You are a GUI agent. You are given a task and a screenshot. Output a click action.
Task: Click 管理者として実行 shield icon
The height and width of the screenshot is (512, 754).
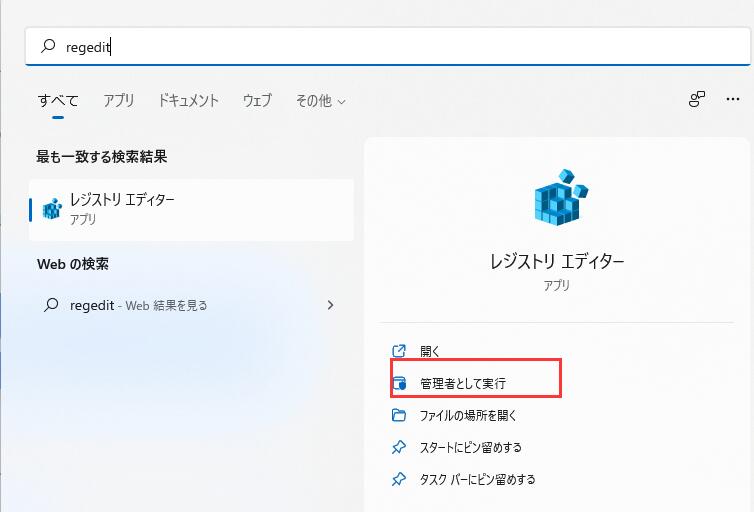(399, 383)
